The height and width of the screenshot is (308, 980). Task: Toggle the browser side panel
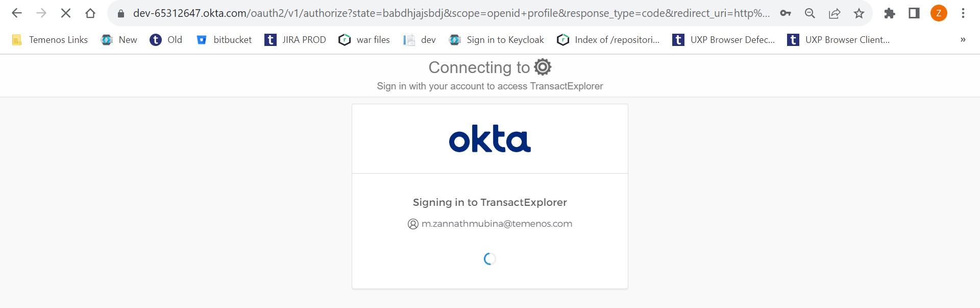914,13
